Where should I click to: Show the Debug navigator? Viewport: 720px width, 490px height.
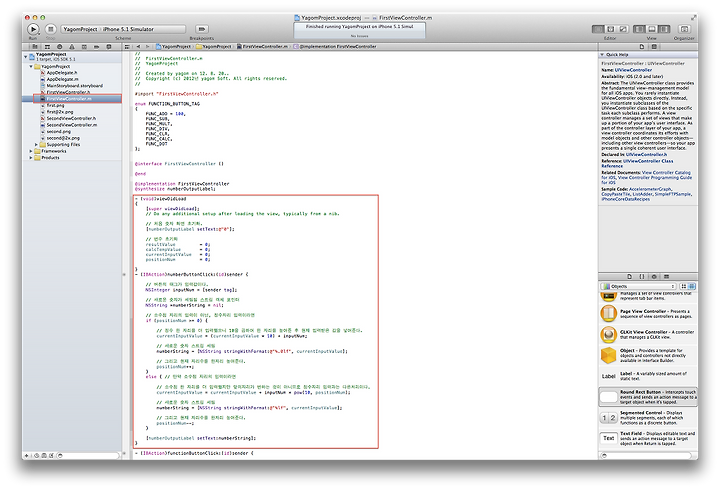(x=84, y=46)
